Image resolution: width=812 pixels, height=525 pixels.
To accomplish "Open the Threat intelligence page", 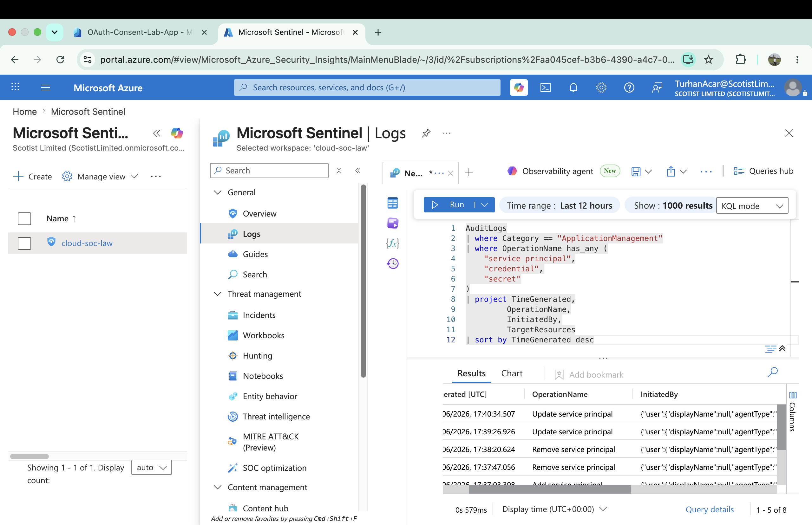I will (276, 417).
